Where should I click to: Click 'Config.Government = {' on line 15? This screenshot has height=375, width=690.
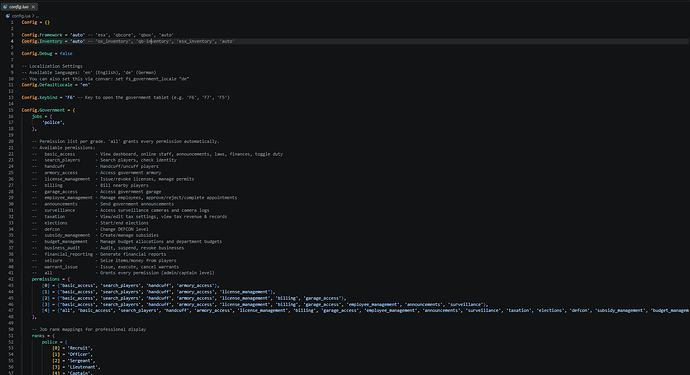[x=48, y=110]
